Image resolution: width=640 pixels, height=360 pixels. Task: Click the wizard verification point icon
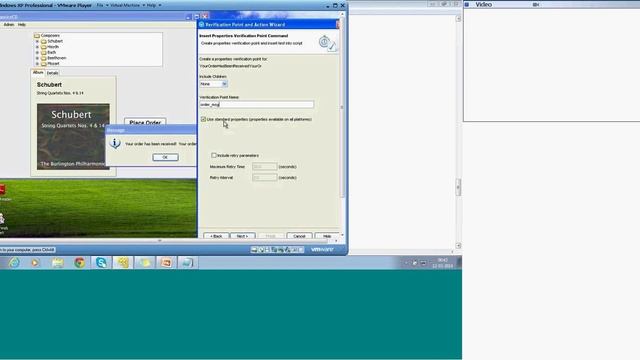(x=327, y=43)
